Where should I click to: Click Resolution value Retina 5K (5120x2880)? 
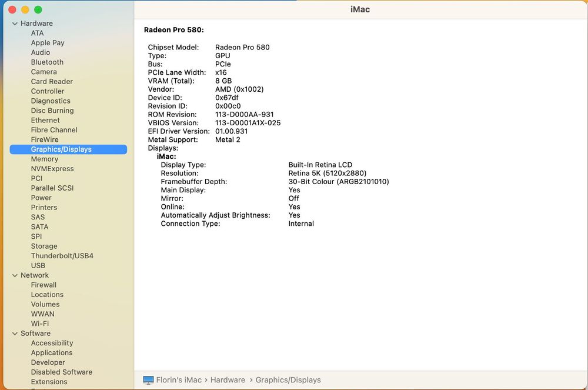[328, 174]
